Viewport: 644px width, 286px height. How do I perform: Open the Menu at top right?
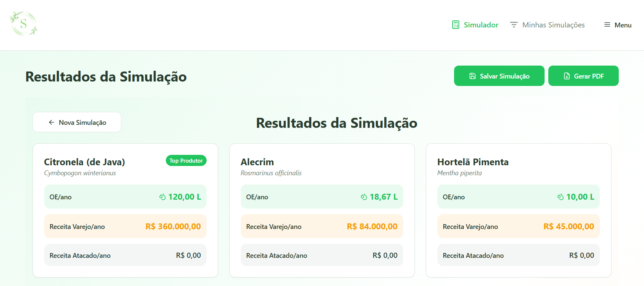pos(617,24)
